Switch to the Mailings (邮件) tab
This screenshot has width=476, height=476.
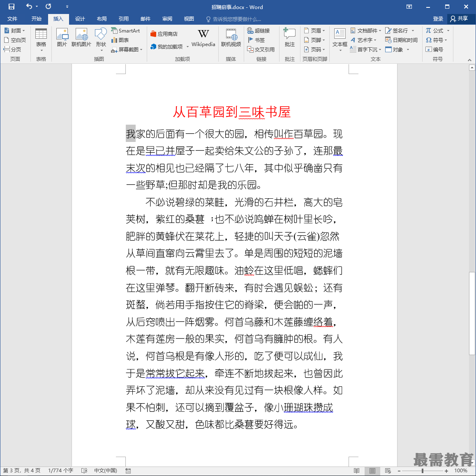(x=146, y=19)
